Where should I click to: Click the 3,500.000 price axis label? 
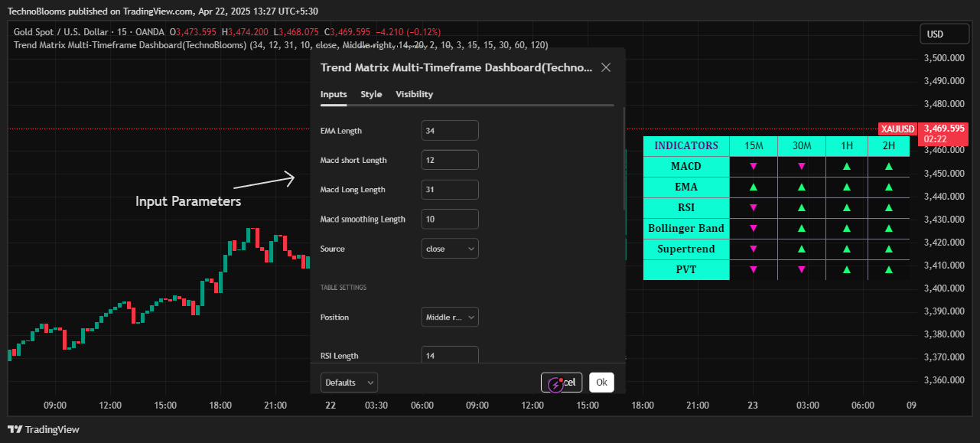pyautogui.click(x=944, y=58)
